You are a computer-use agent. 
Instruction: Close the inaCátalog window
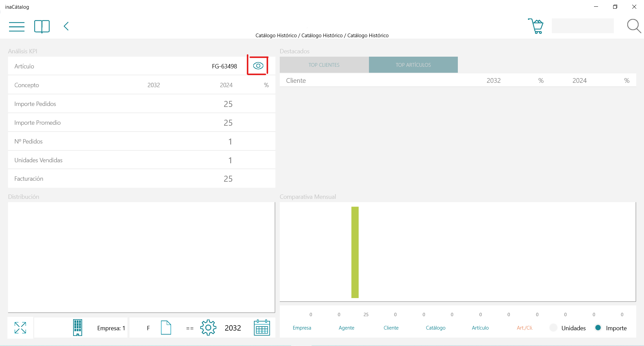tap(634, 7)
